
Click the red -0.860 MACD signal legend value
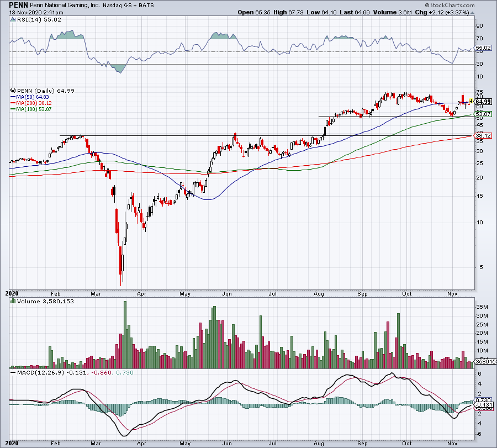click(102, 372)
